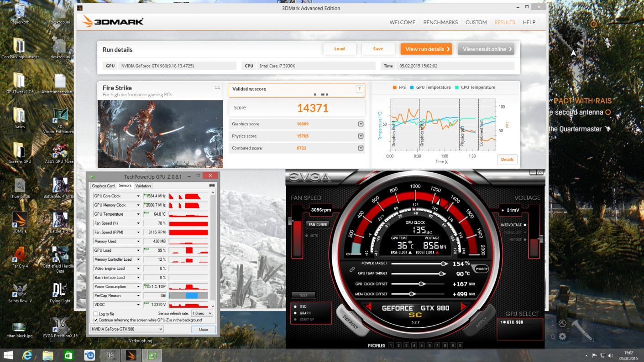
Task: Switch to BENCHMARKS in 3DMark
Action: click(440, 22)
